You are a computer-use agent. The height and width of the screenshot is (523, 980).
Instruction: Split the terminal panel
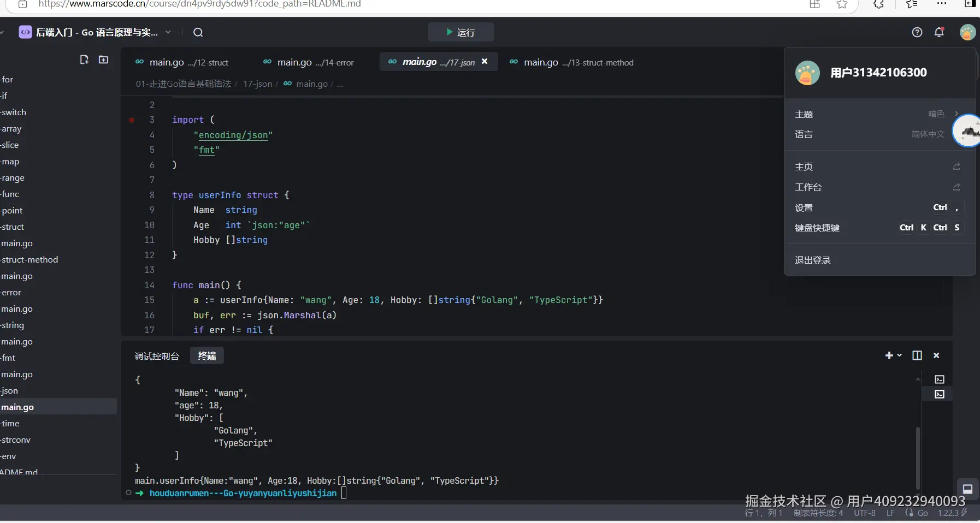[917, 355]
